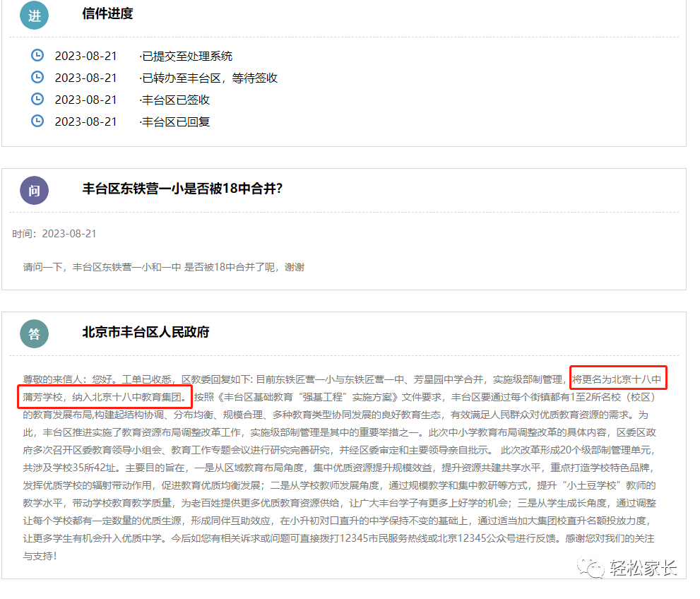Click the title 丰台区东铁营一小是否被18中合并?

pyautogui.click(x=182, y=189)
